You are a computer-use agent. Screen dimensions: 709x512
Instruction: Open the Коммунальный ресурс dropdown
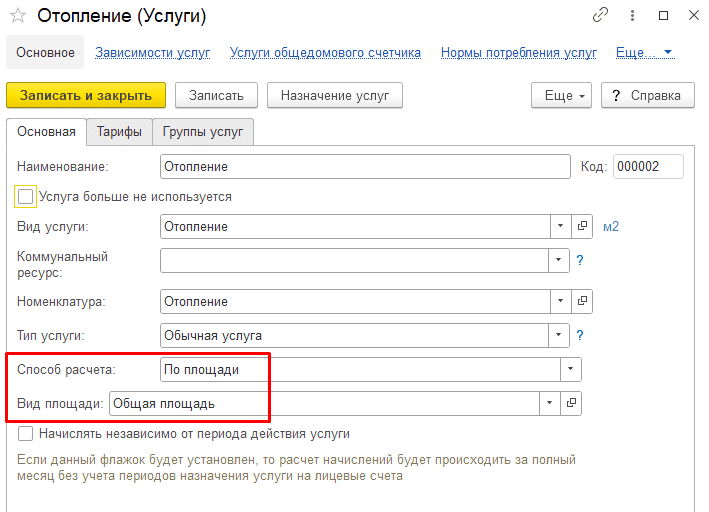pos(559,260)
